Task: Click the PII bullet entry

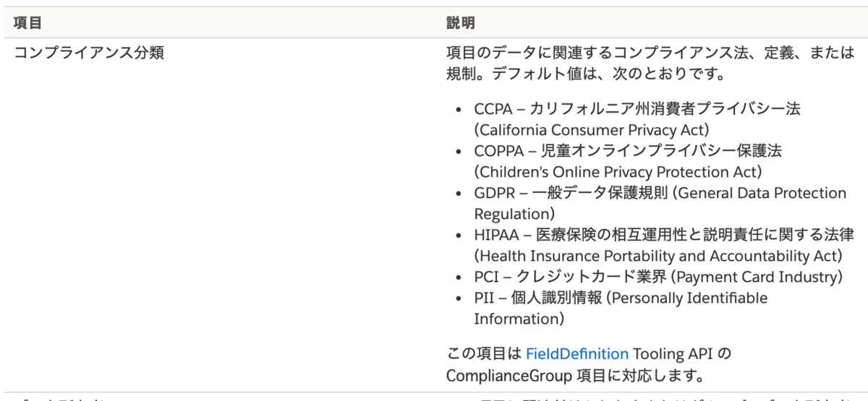Action: (x=621, y=308)
